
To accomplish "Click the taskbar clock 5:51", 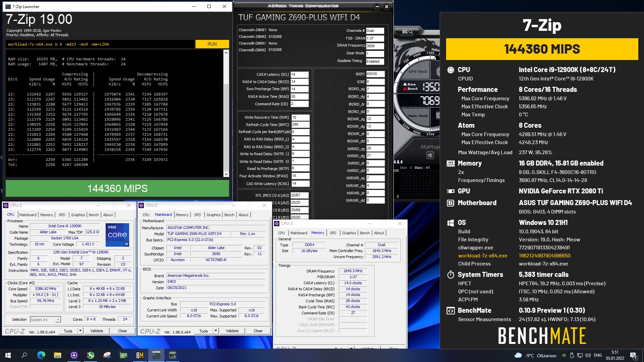I will 615,355.
